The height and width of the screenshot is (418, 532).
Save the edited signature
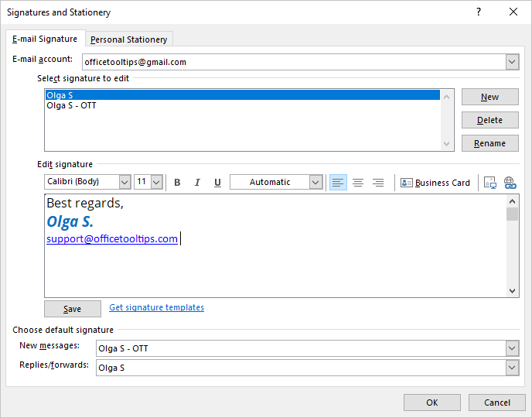[x=72, y=309]
